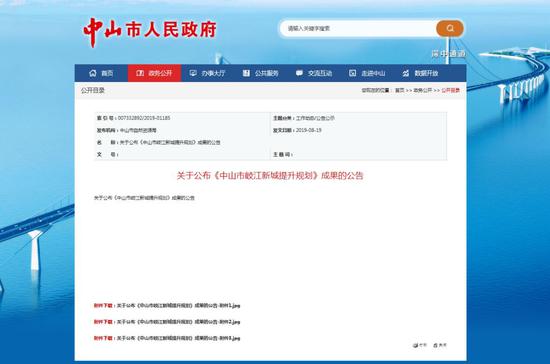The width and height of the screenshot is (550, 364).
Task: Click the 深中通道 caption text
Action: tap(449, 54)
